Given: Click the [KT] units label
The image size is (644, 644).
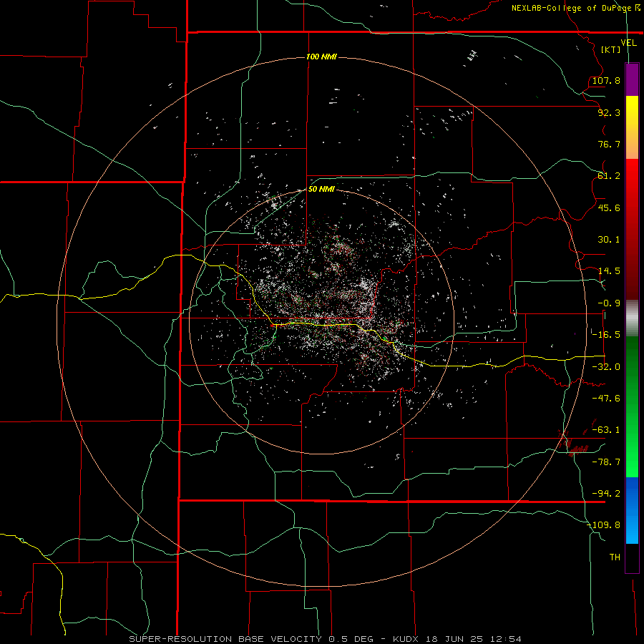Looking at the screenshot, I should pyautogui.click(x=611, y=49).
